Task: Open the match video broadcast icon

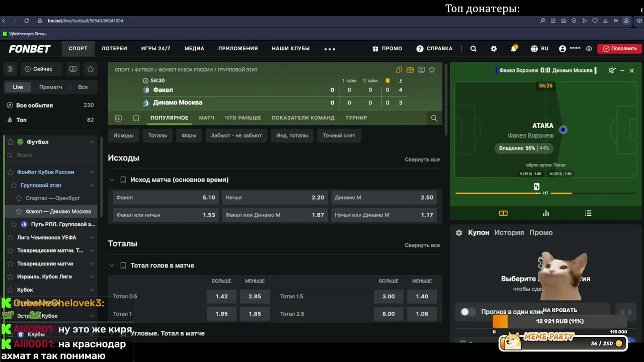Action: [421, 70]
